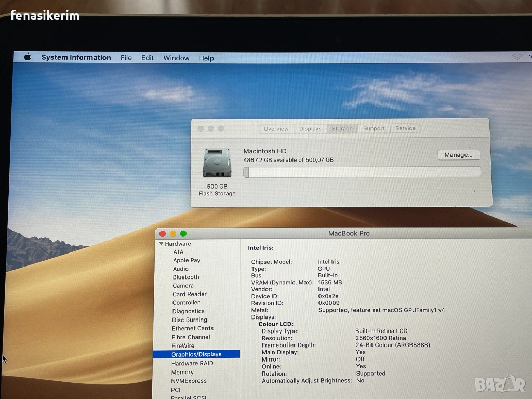Click the Macintosh HD drive icon
The height and width of the screenshot is (399, 532).
point(217,163)
